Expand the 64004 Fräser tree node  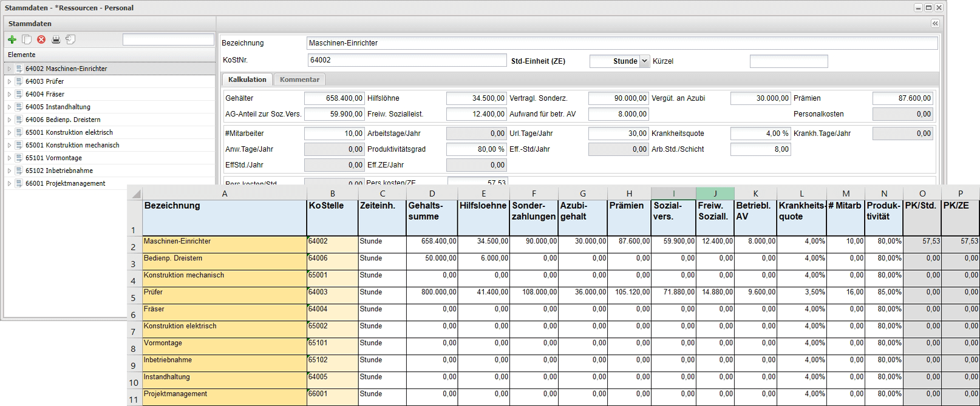[9, 94]
